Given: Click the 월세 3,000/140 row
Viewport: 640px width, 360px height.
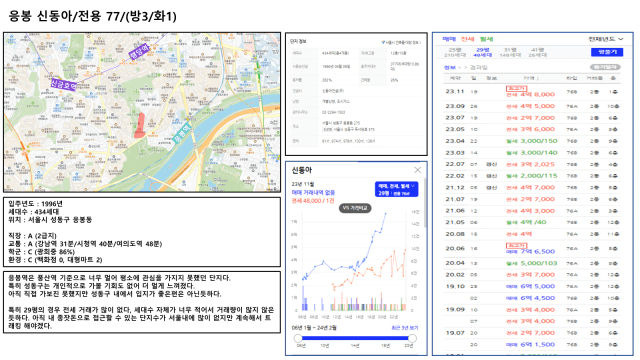Looking at the screenshot, I should tap(532, 153).
